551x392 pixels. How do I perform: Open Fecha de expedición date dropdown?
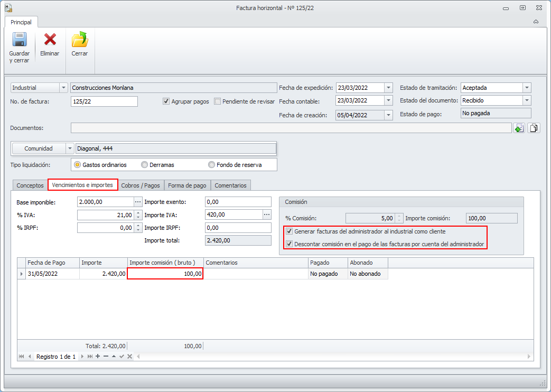tap(388, 88)
